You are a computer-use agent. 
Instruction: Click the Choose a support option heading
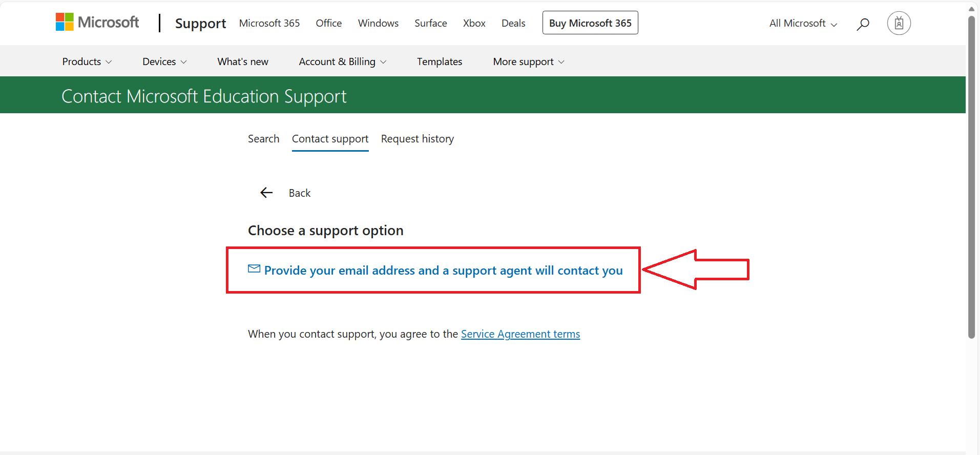(x=326, y=231)
